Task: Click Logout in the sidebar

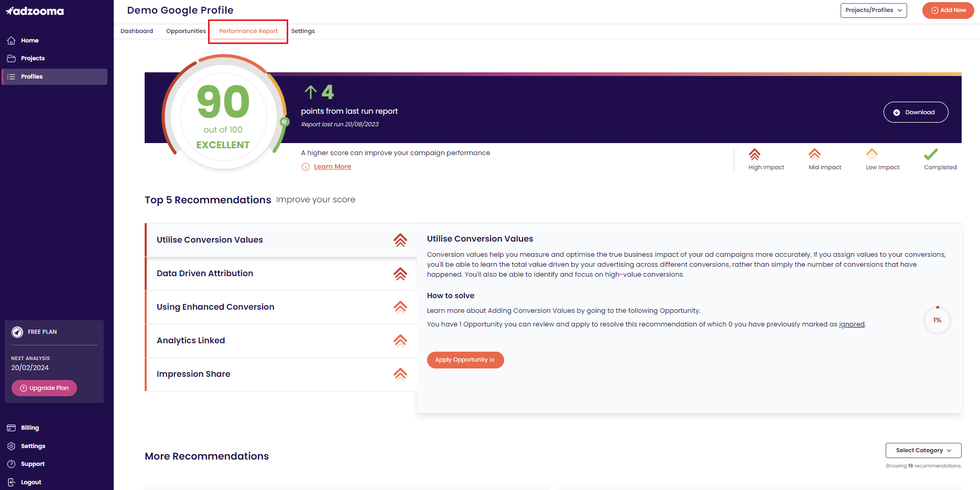Action: [x=55, y=482]
